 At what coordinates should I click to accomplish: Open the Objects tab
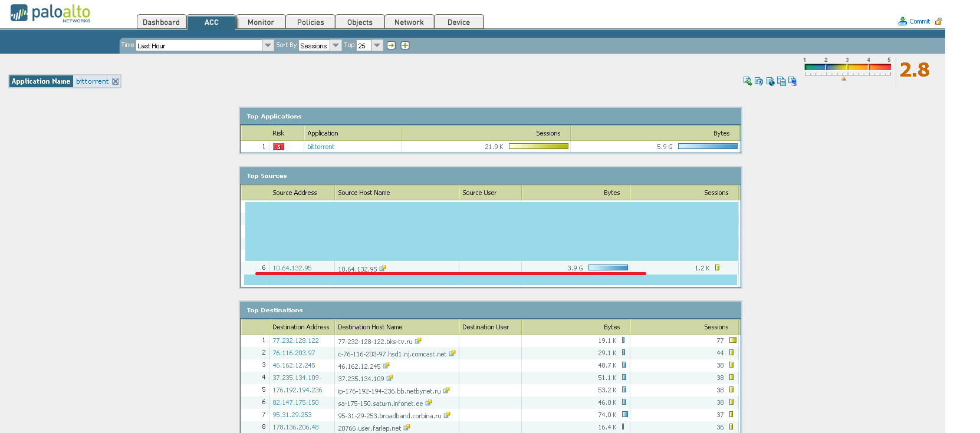(360, 22)
